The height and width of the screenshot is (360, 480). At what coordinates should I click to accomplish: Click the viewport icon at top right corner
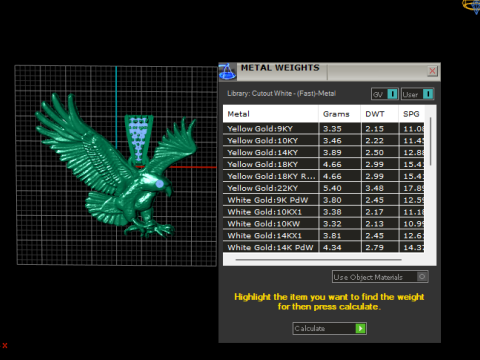tap(471, 7)
